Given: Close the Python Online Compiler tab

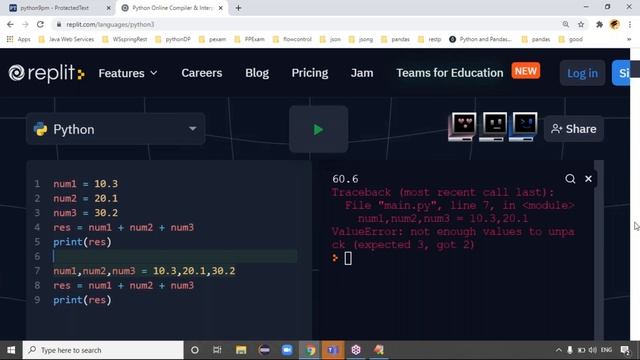Looking at the screenshot, I should pyautogui.click(x=220, y=8).
